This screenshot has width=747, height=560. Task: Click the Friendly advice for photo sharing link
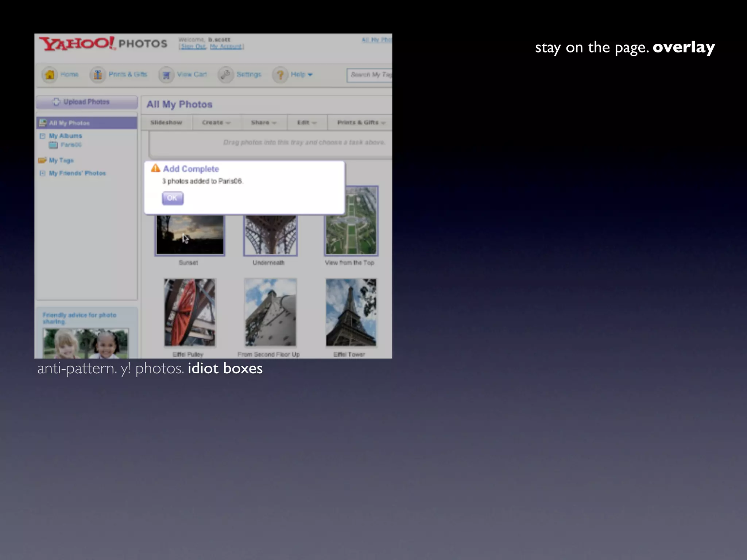79,318
